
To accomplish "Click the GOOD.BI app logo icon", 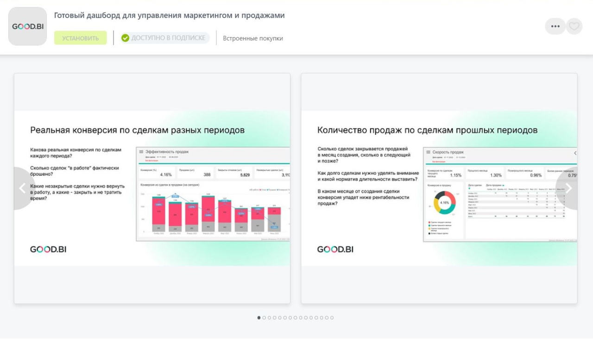I will click(x=27, y=26).
